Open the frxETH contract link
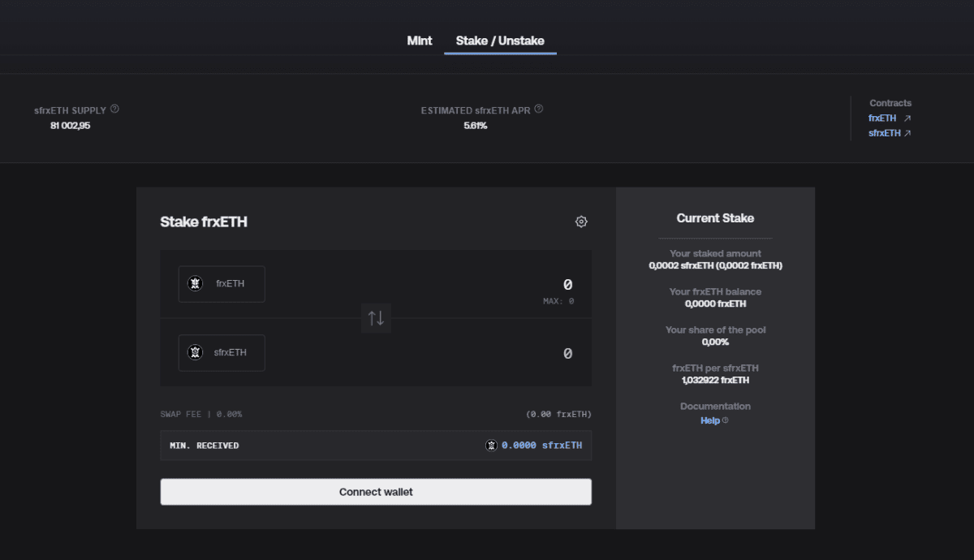Image resolution: width=974 pixels, height=560 pixels. tap(882, 118)
